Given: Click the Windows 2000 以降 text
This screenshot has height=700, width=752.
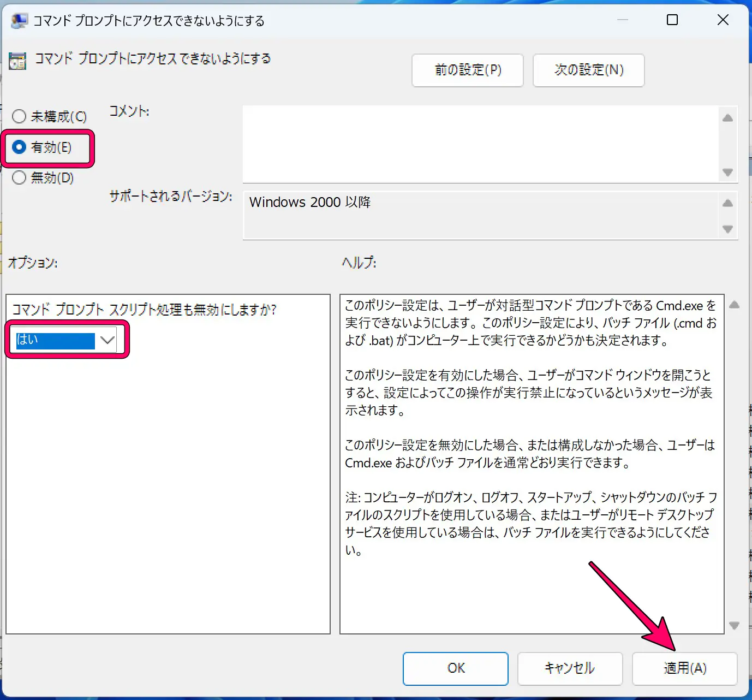Looking at the screenshot, I should [310, 202].
